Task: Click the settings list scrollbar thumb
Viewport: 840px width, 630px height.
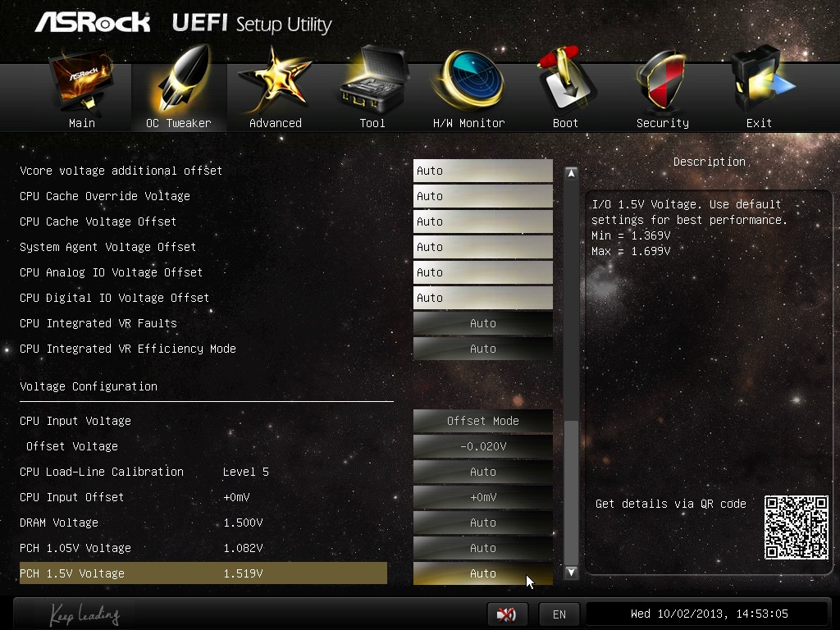Action: click(571, 492)
